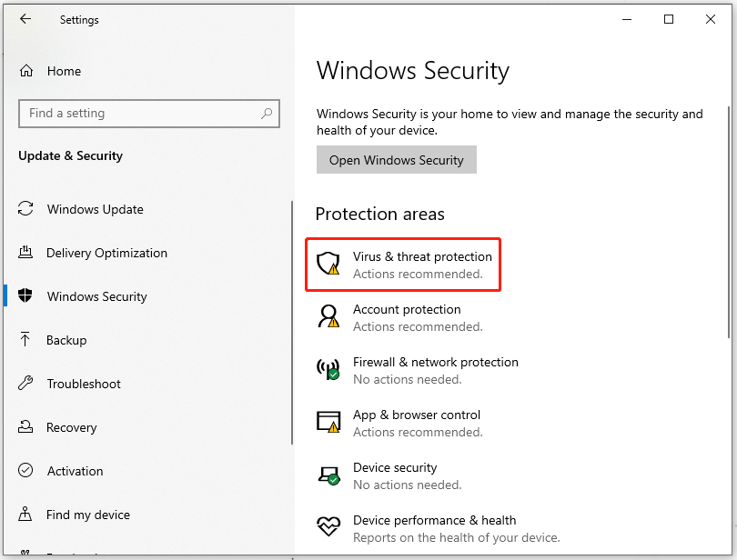This screenshot has width=737, height=560.
Task: Click the search magnifier icon
Action: [x=265, y=113]
